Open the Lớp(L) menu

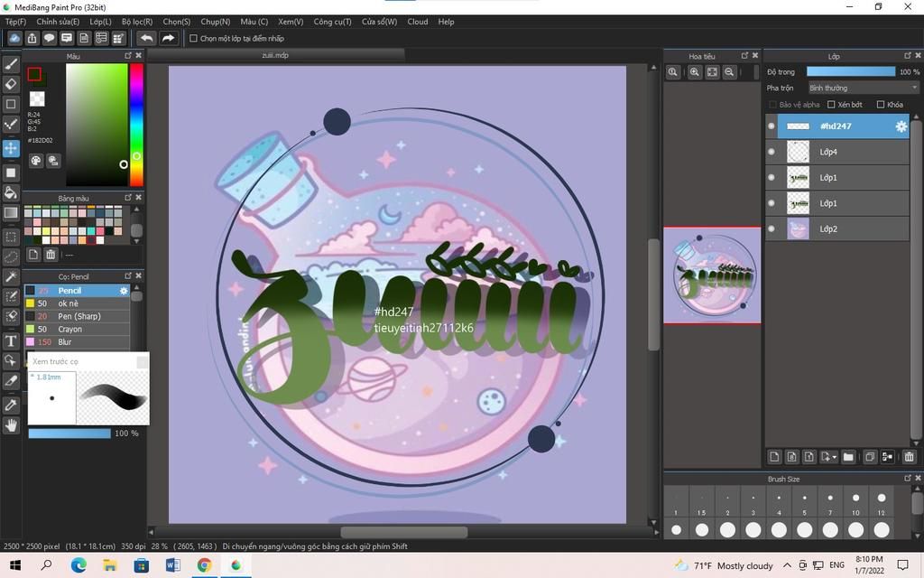[100, 22]
